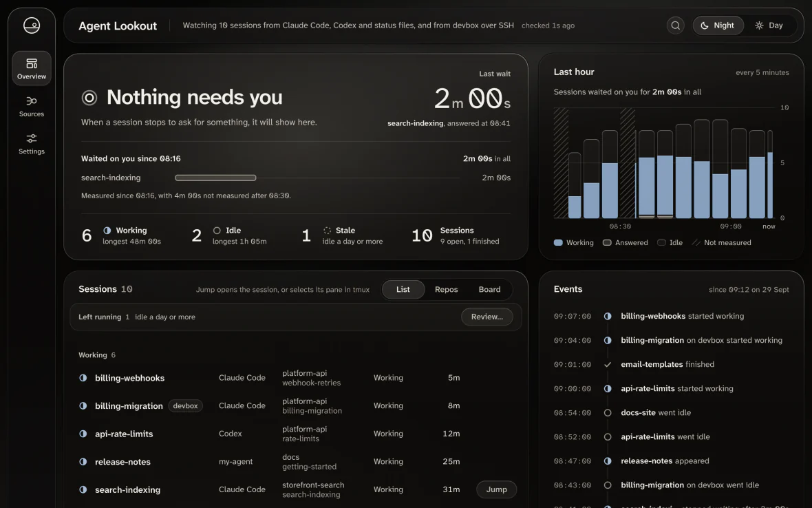The height and width of the screenshot is (508, 812).
Task: Open the billing-migration session row
Action: [296, 406]
